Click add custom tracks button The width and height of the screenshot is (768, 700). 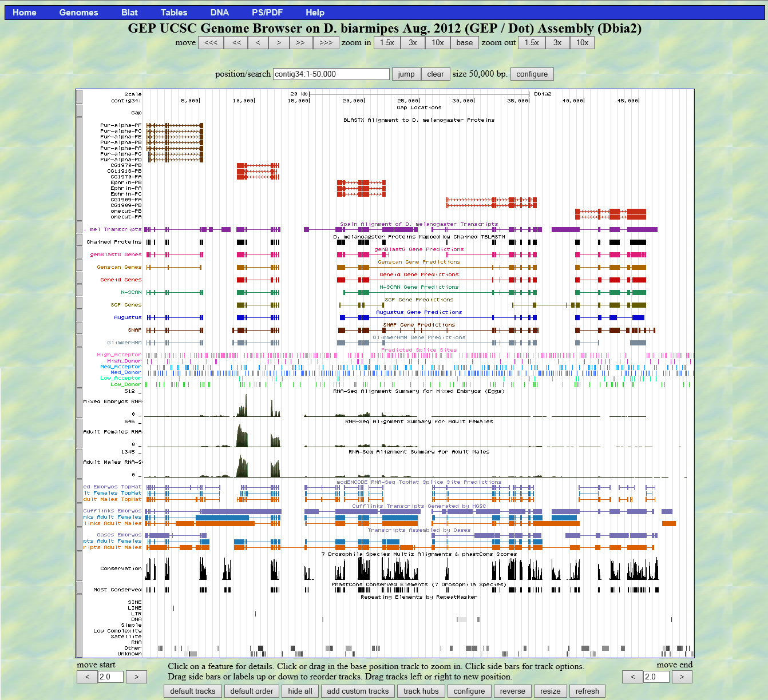[358, 691]
